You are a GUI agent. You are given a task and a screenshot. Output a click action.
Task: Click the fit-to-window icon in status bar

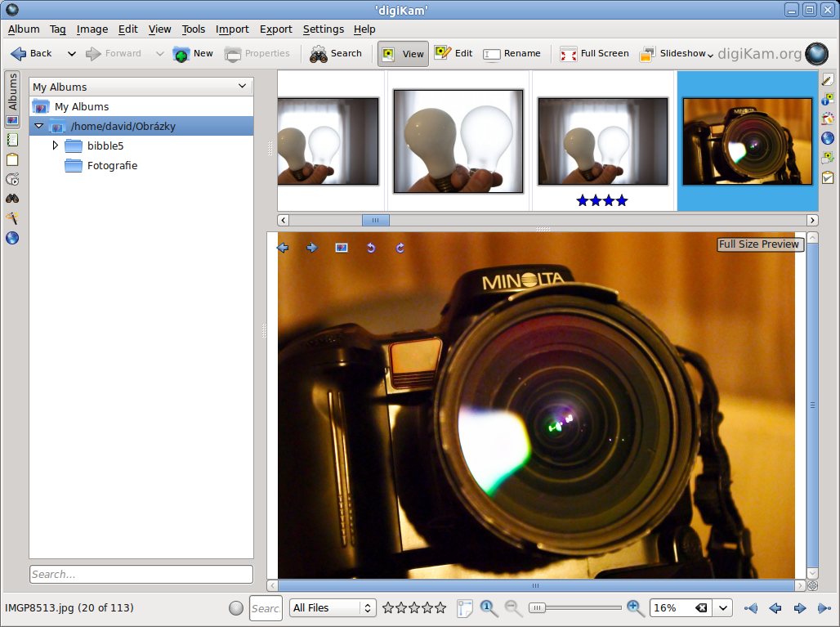tap(464, 607)
